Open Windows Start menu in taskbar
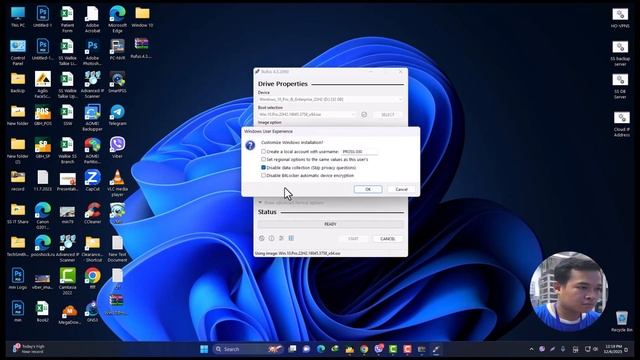This screenshot has width=640, height=360. click(x=204, y=349)
